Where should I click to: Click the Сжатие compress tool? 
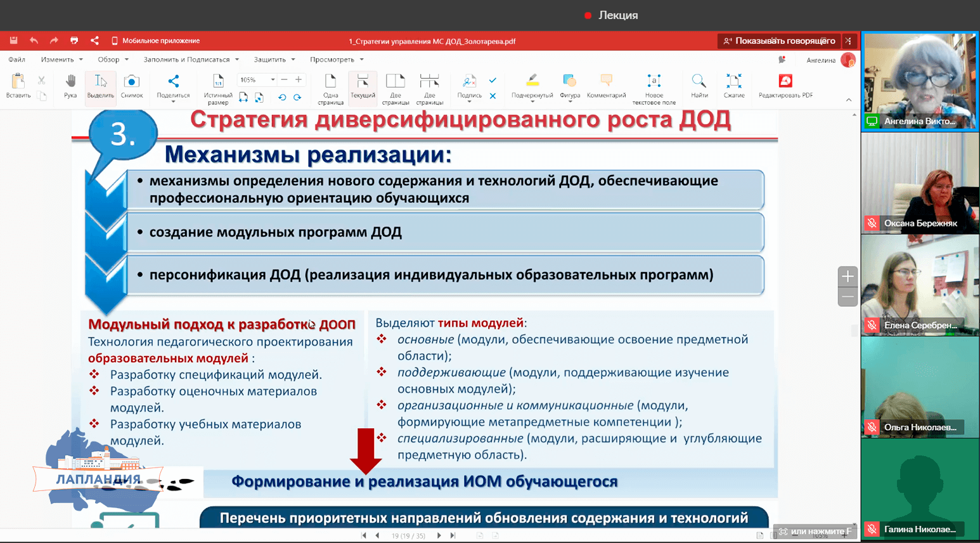click(x=733, y=86)
